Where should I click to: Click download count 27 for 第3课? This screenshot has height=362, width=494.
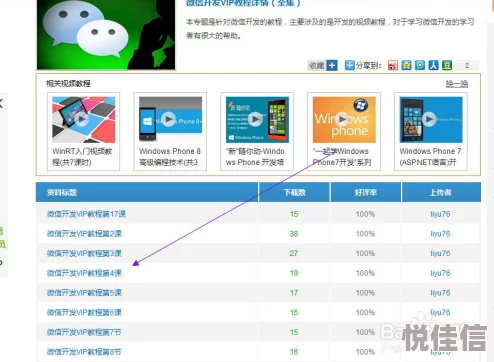point(294,253)
